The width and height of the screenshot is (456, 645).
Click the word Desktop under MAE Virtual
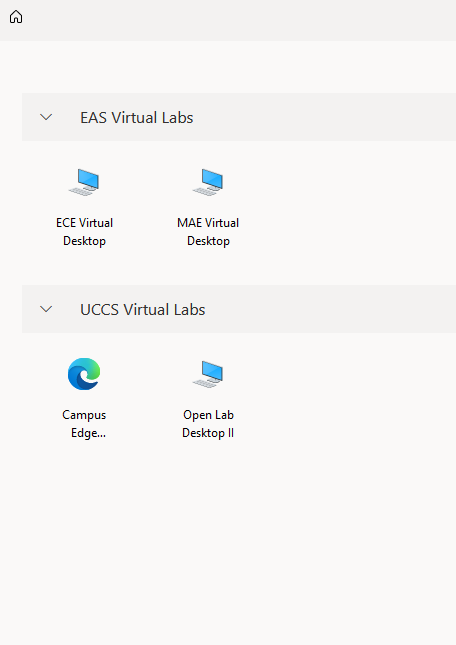point(208,241)
